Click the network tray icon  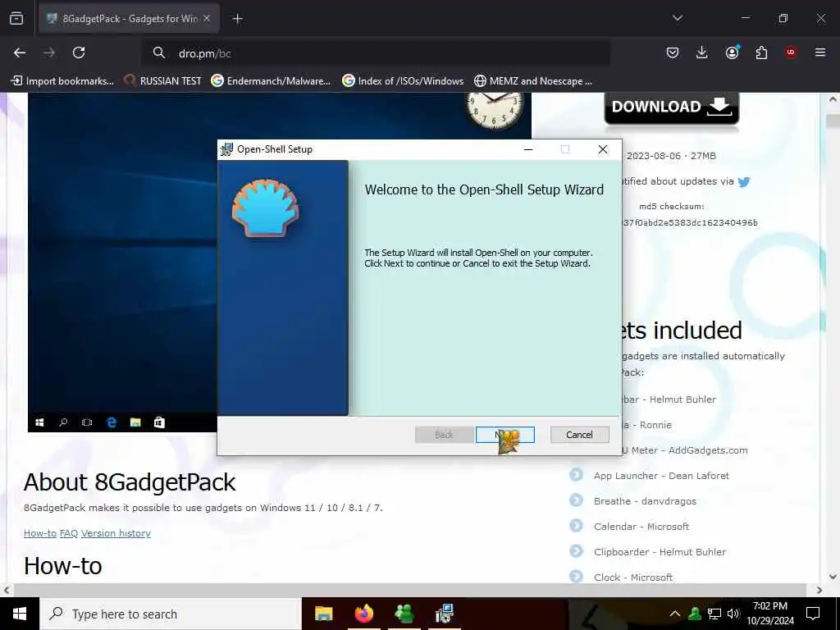click(714, 614)
